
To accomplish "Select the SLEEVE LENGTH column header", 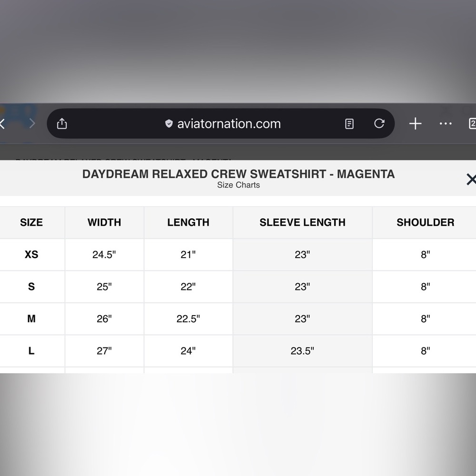I will [302, 222].
